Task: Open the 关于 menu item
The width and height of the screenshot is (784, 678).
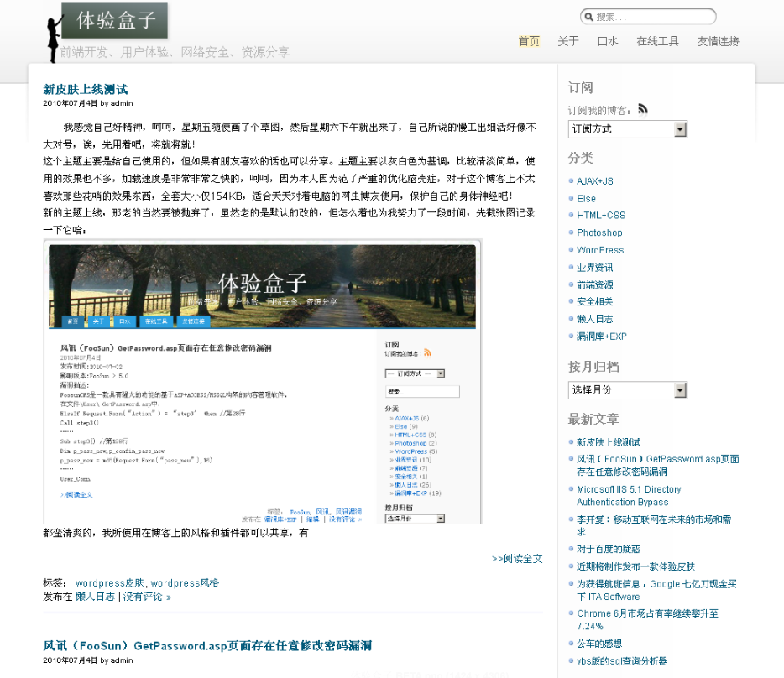Action: point(568,41)
